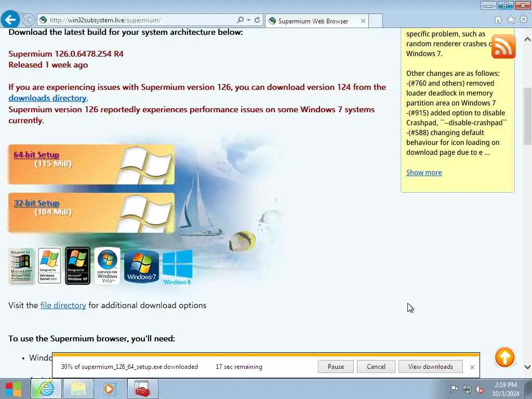Click the page scrollbar down arrow
Image resolution: width=532 pixels, height=399 pixels.
point(527,367)
